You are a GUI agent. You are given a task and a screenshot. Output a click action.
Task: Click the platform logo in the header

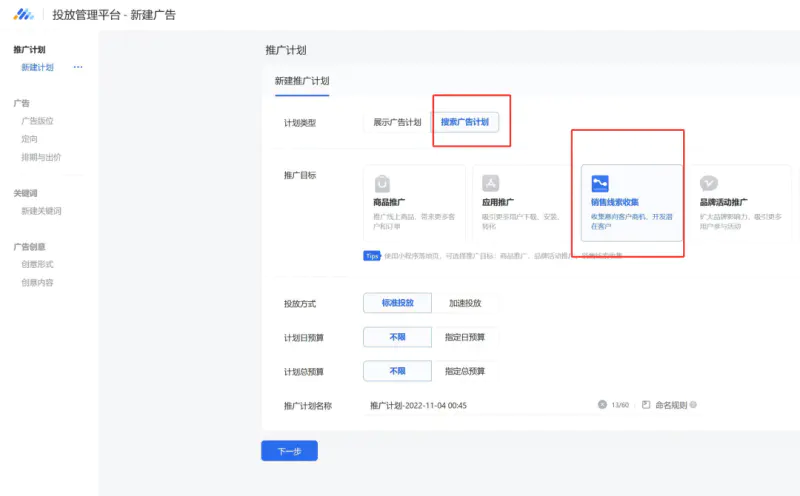tap(24, 14)
